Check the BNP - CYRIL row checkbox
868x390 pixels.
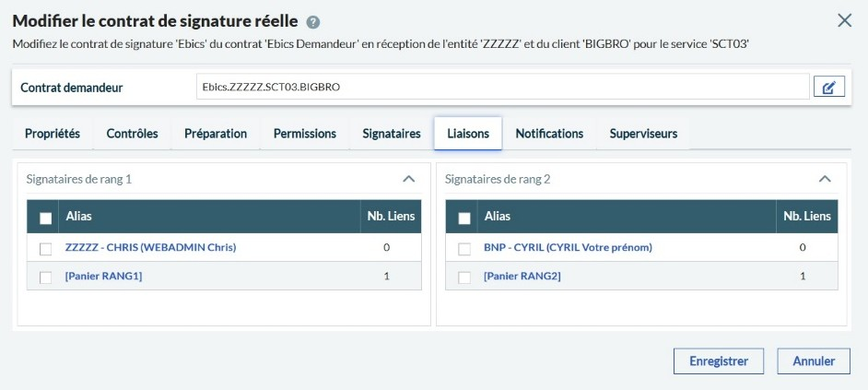click(464, 248)
